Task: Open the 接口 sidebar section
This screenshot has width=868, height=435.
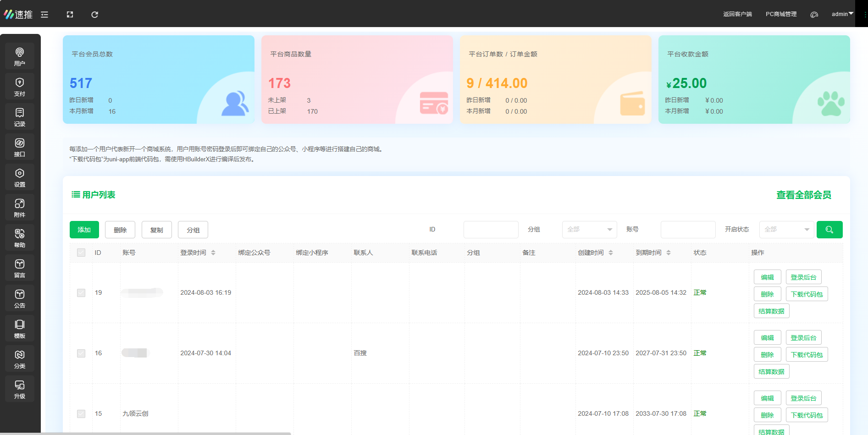Action: coord(20,147)
